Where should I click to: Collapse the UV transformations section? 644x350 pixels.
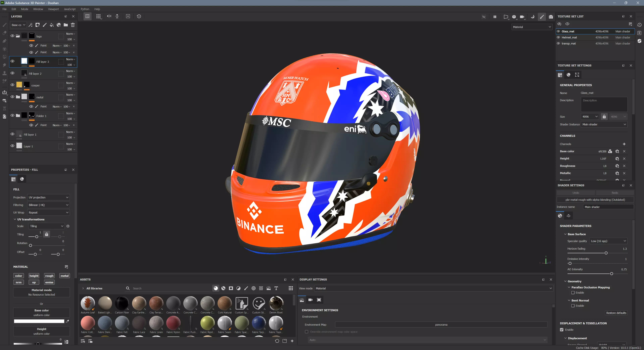pos(15,219)
